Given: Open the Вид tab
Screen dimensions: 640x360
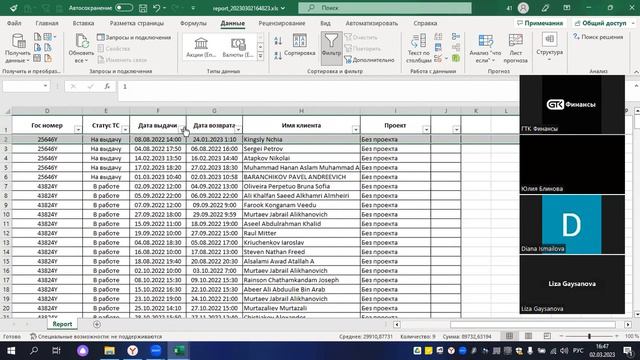Looking at the screenshot, I should pyautogui.click(x=325, y=23).
